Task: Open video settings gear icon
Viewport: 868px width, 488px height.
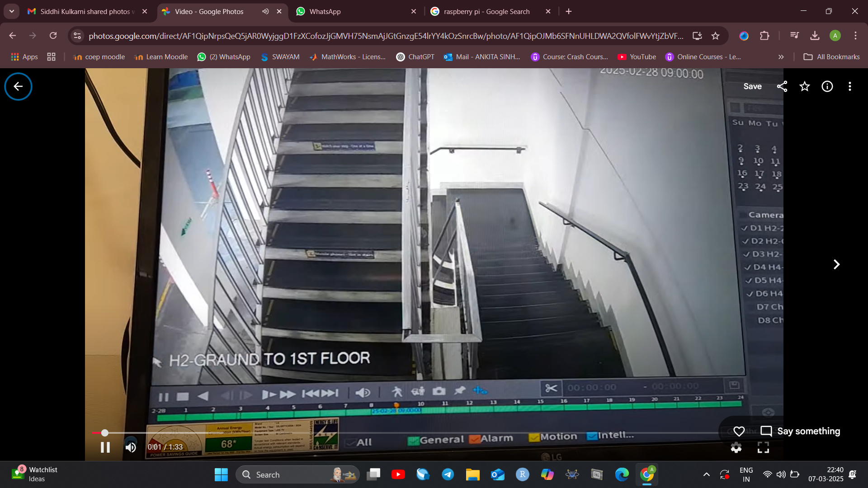Action: [736, 447]
